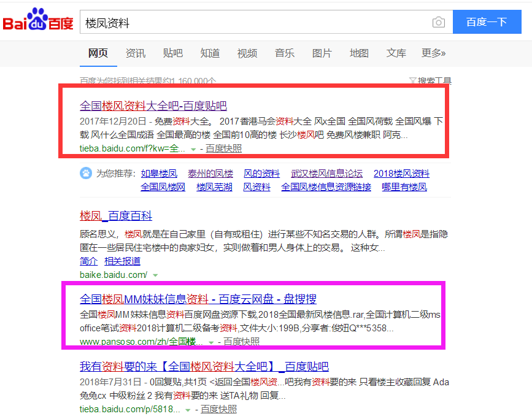Click snippet text 2018年7月31日
This screenshot has width=532, height=419.
point(110,382)
